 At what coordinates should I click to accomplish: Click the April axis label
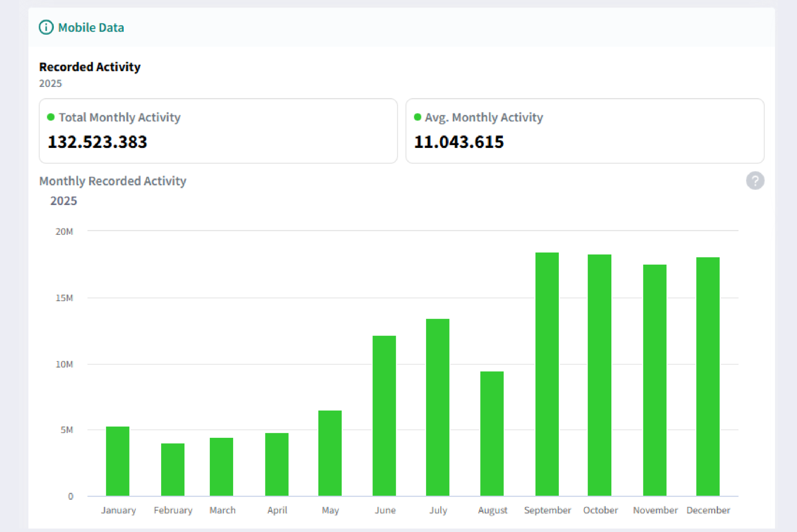tap(277, 510)
